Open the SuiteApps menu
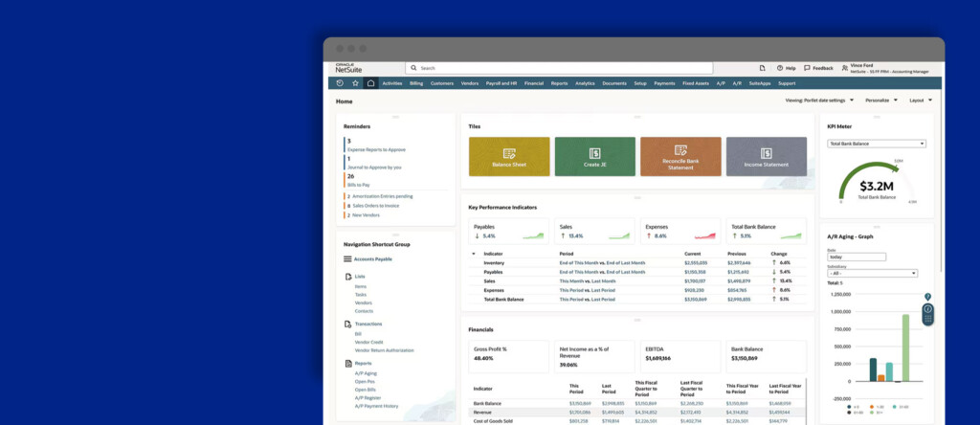 coord(760,83)
